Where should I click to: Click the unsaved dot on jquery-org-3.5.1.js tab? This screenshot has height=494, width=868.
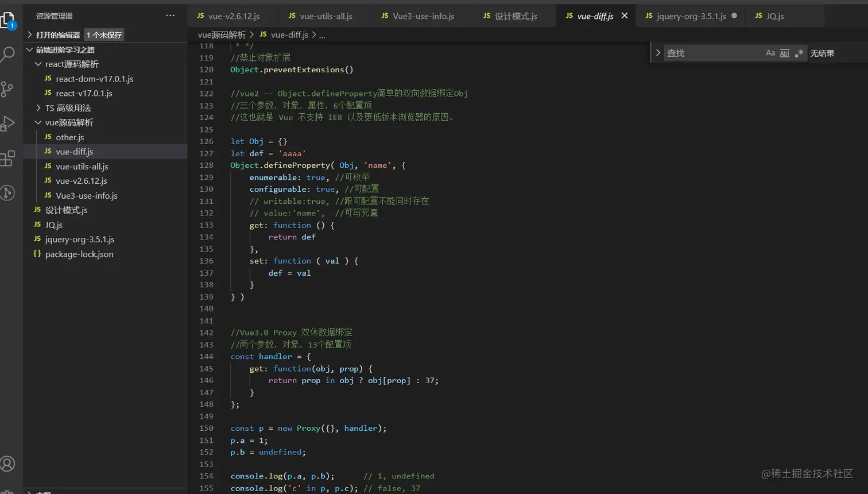pos(734,16)
